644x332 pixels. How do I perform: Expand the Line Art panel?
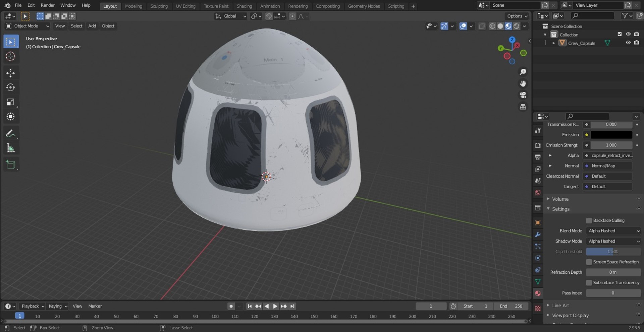(560, 306)
